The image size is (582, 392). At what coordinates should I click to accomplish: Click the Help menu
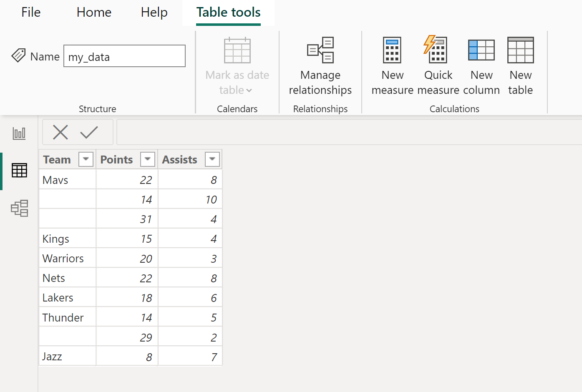(154, 12)
